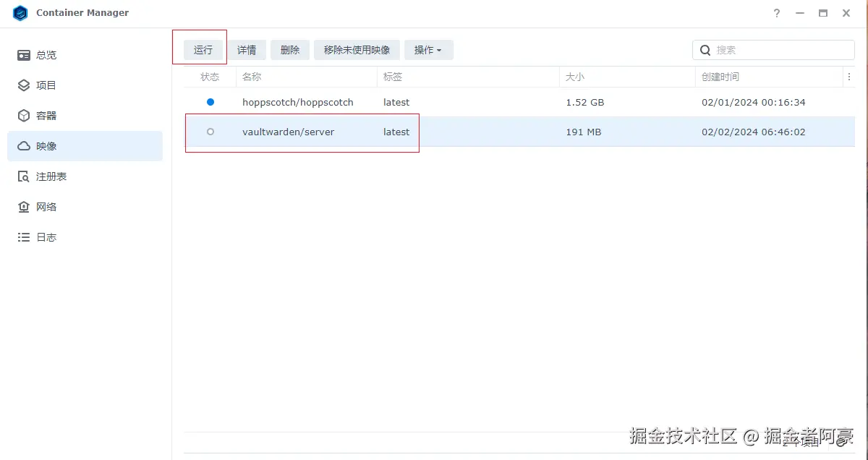Click the search magnifier icon

(705, 50)
